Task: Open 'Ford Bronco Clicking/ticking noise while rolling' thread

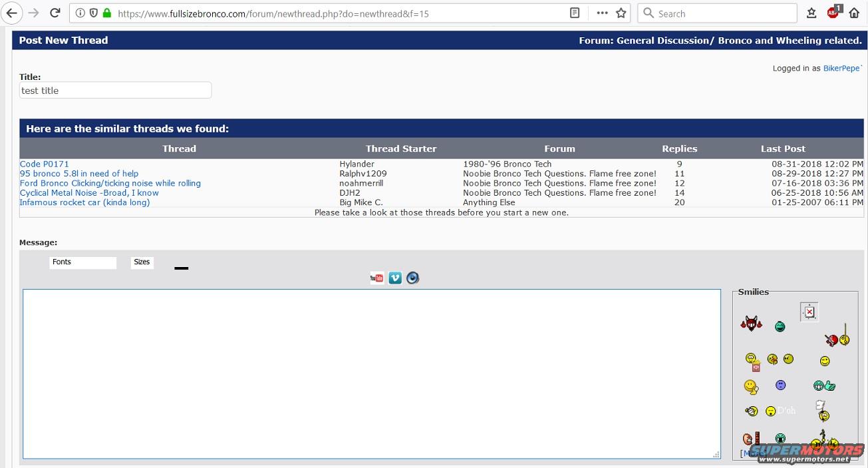Action: pyautogui.click(x=110, y=183)
